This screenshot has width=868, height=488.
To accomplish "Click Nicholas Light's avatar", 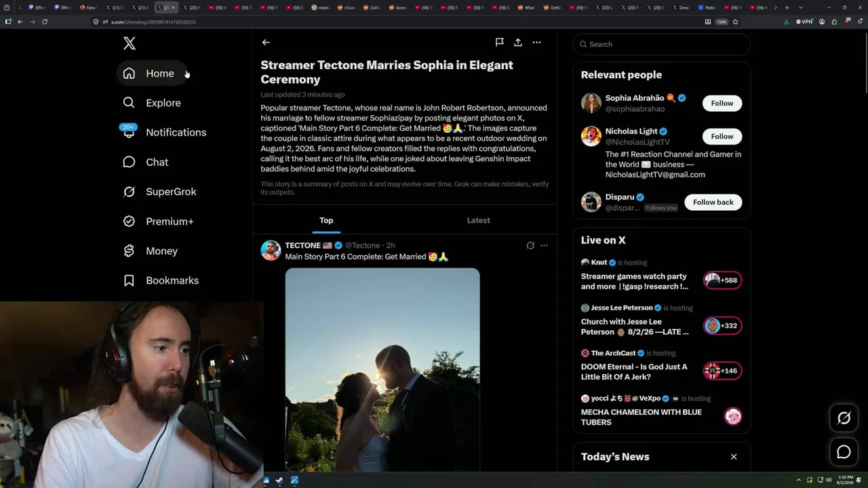I will point(591,136).
